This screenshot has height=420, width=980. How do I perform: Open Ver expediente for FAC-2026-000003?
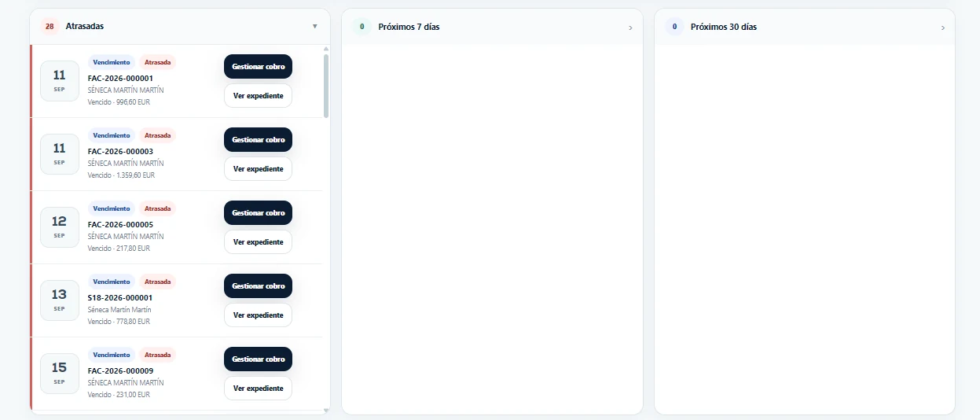tap(258, 169)
